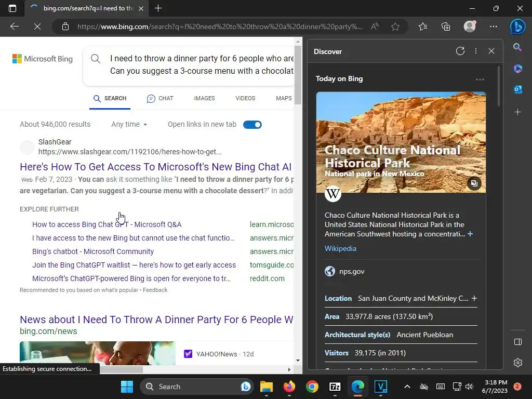
Task: Refresh the Discover panel
Action: (460, 51)
